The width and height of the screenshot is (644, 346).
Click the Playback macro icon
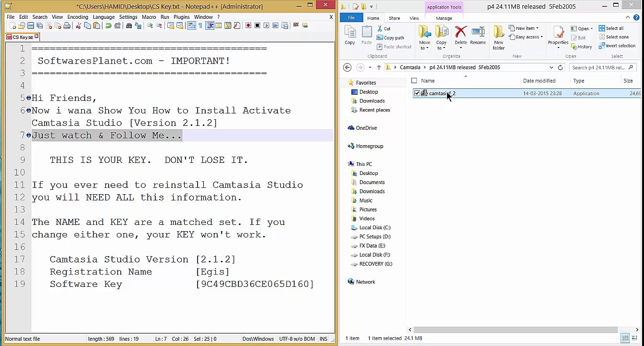[x=267, y=25]
